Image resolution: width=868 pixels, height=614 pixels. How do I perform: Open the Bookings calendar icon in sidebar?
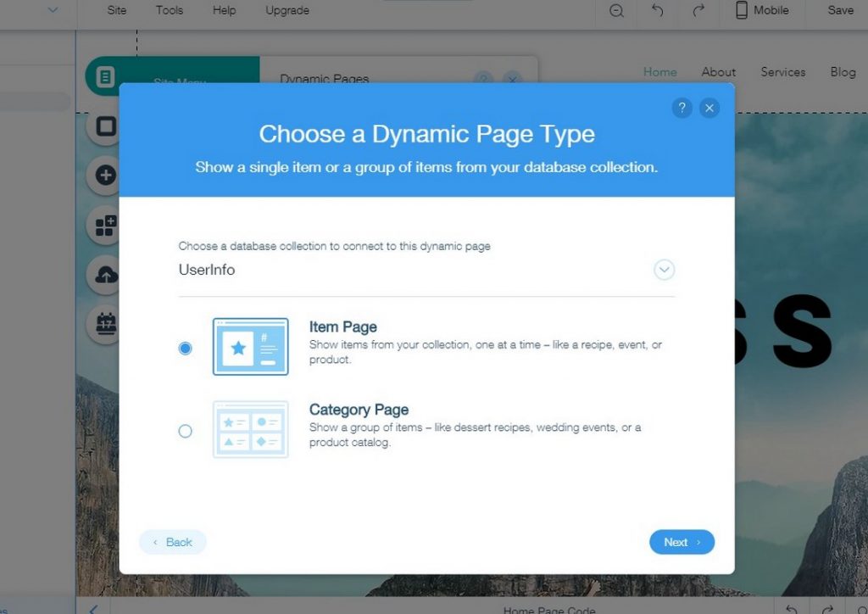(x=105, y=324)
